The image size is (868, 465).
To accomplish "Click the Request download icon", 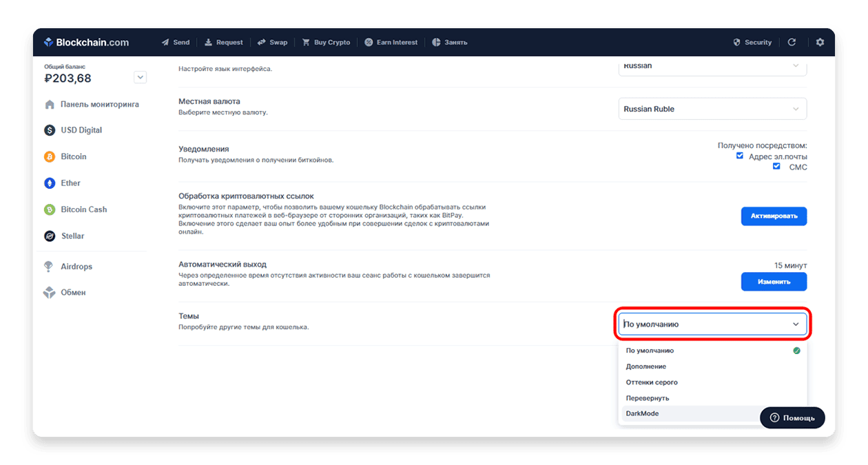I will [208, 42].
